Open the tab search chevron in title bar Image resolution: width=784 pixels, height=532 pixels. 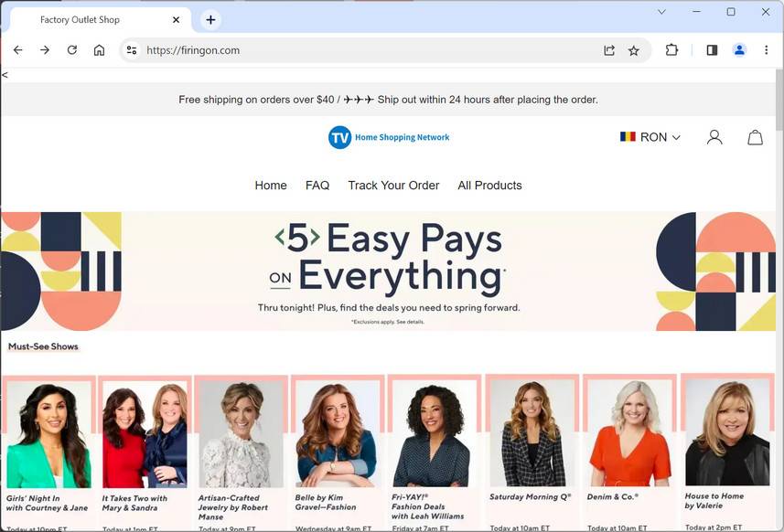(661, 12)
